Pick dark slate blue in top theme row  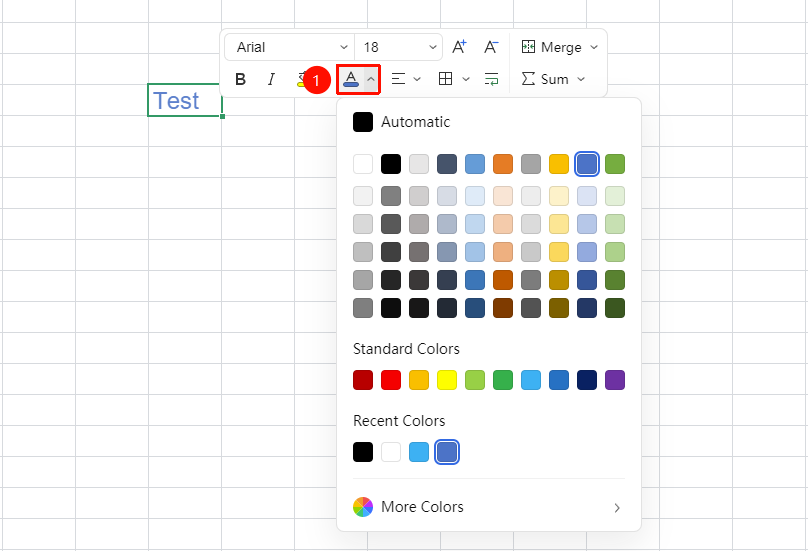[447, 164]
